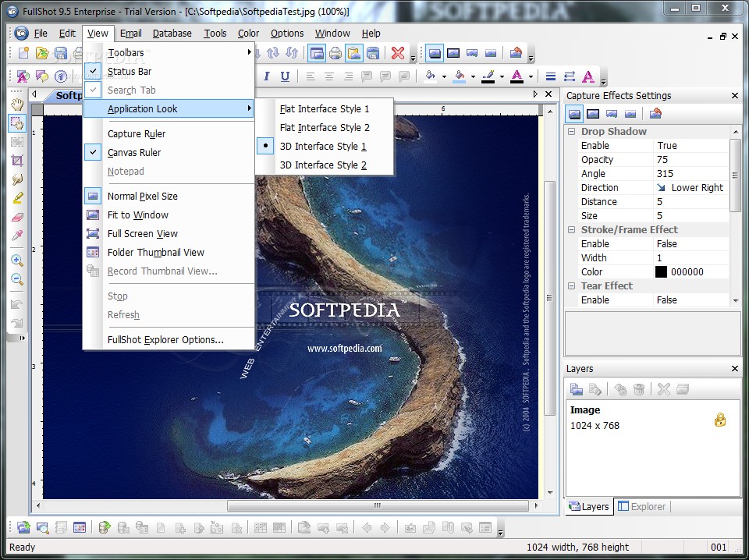Click the center-align text icon
This screenshot has width=749, height=560.
329,76
